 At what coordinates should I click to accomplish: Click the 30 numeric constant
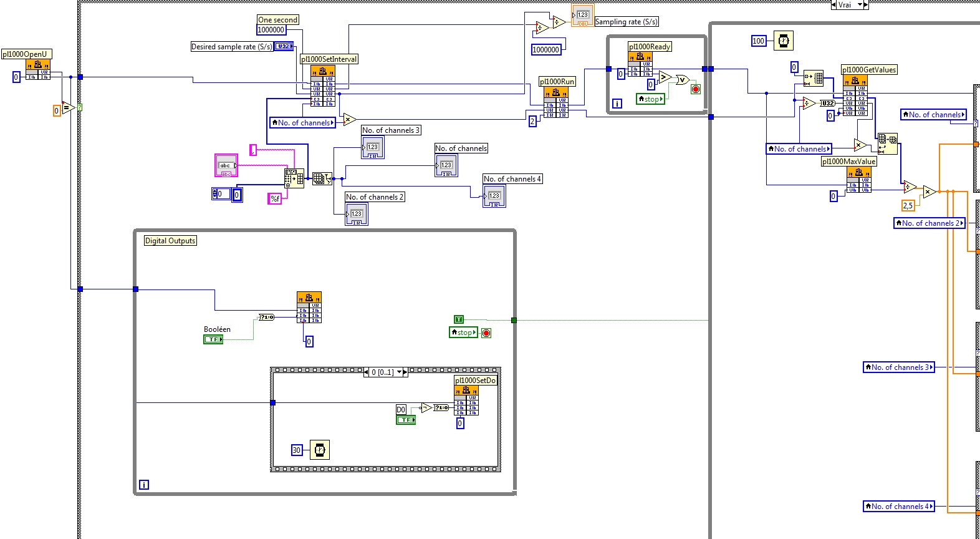pyautogui.click(x=297, y=450)
